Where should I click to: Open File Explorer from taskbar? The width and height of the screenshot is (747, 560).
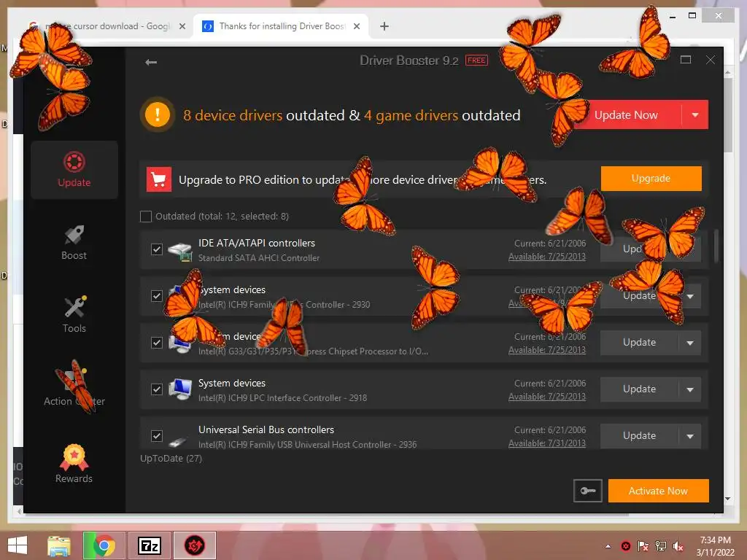[58, 545]
